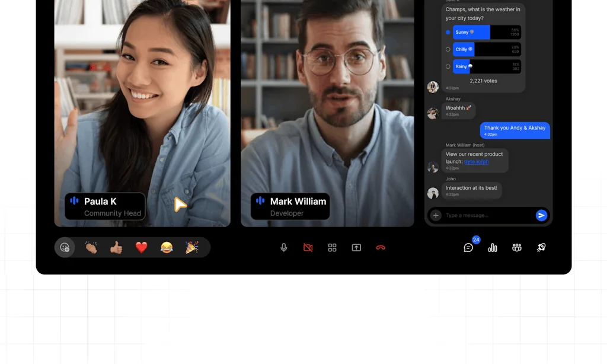The width and height of the screenshot is (607, 364).
Task: Select the Sunny poll option
Action: point(448,32)
